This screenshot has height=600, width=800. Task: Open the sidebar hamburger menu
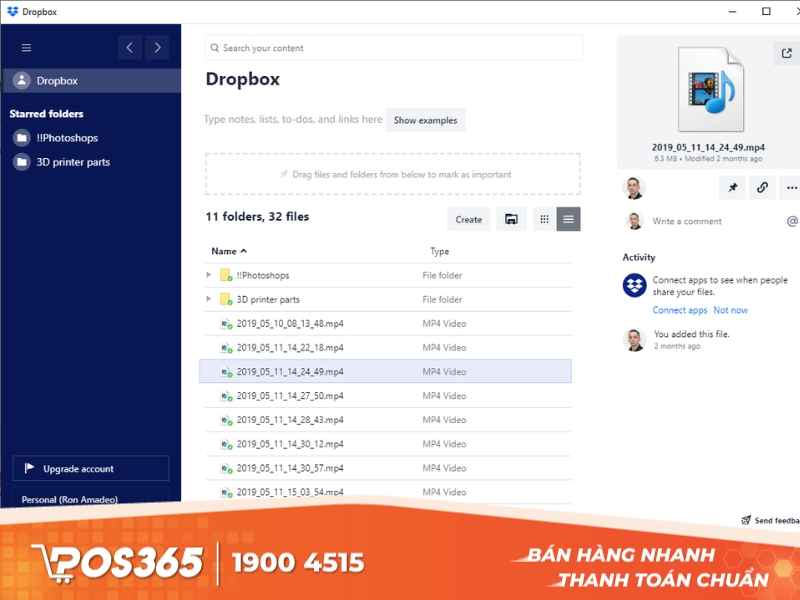tap(26, 47)
